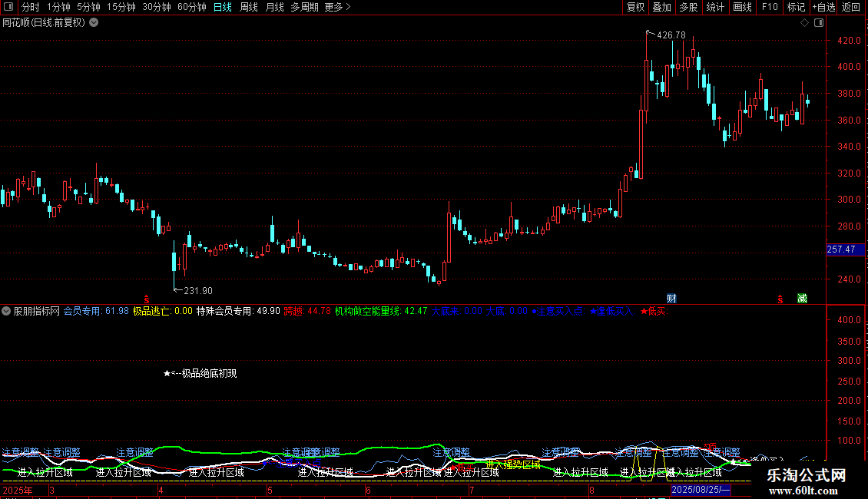Click the 特殊会员专用 indicator label

tap(238, 312)
